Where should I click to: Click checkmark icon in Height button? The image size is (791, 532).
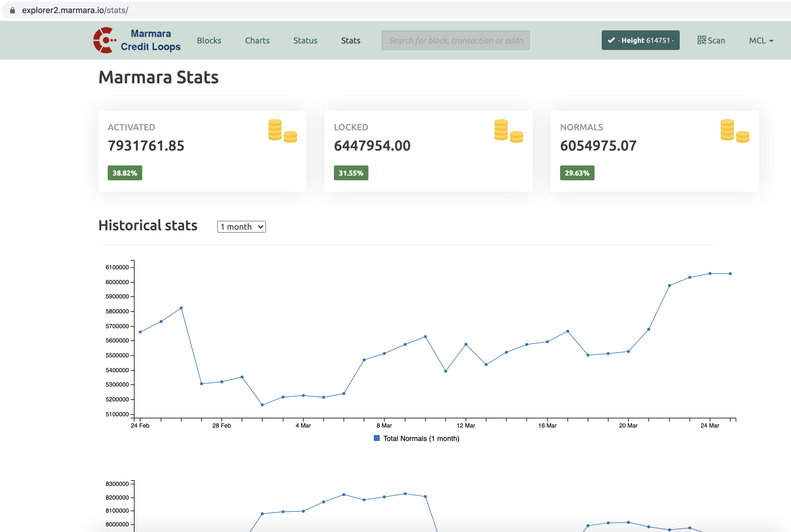611,40
